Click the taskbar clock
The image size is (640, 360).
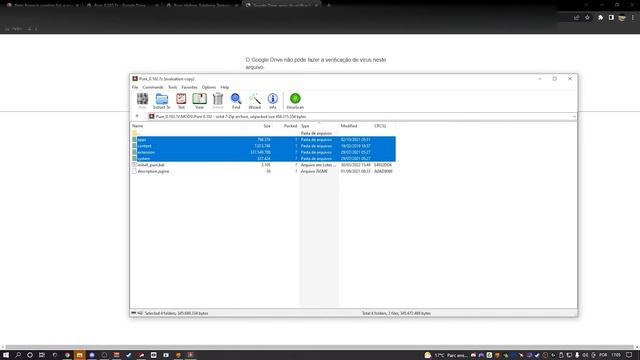(616, 355)
